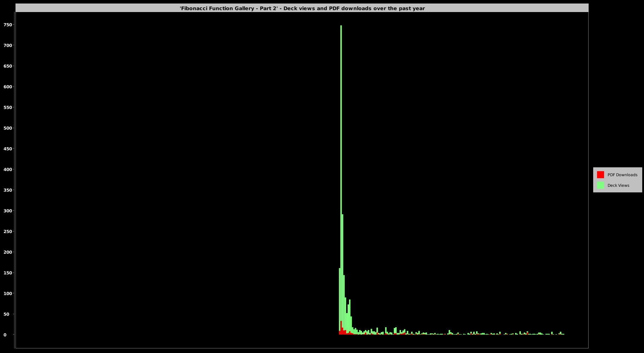The image size is (644, 353).
Task: Click the y-axis label 0
Action: [x=5, y=335]
